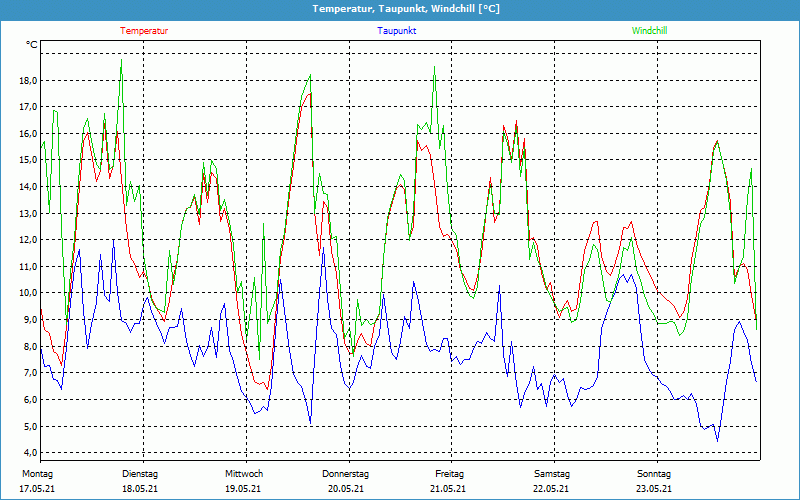
Task: Click the 17.05.21 date label
Action: pos(37,489)
